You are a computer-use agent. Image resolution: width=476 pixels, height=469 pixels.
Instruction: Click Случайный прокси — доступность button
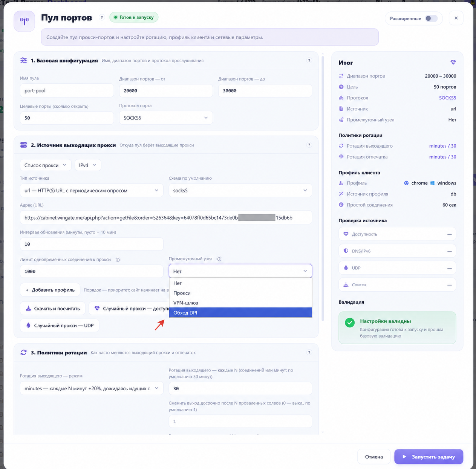pos(129,309)
